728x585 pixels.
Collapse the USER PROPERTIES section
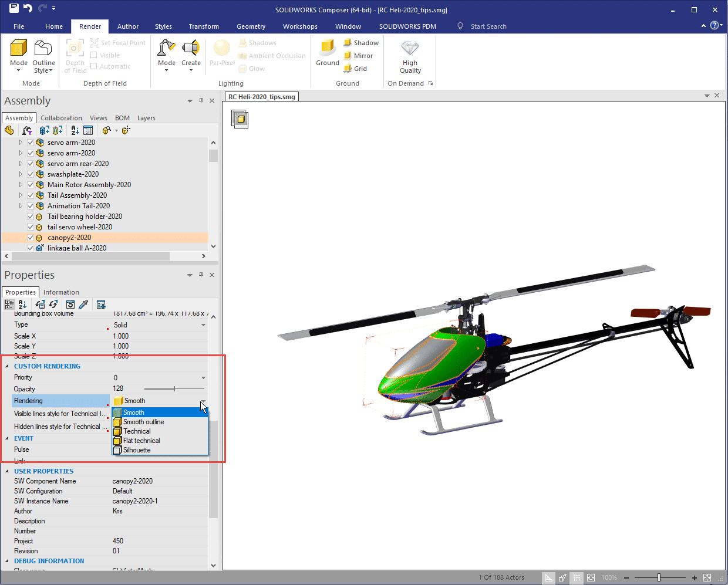[7, 471]
